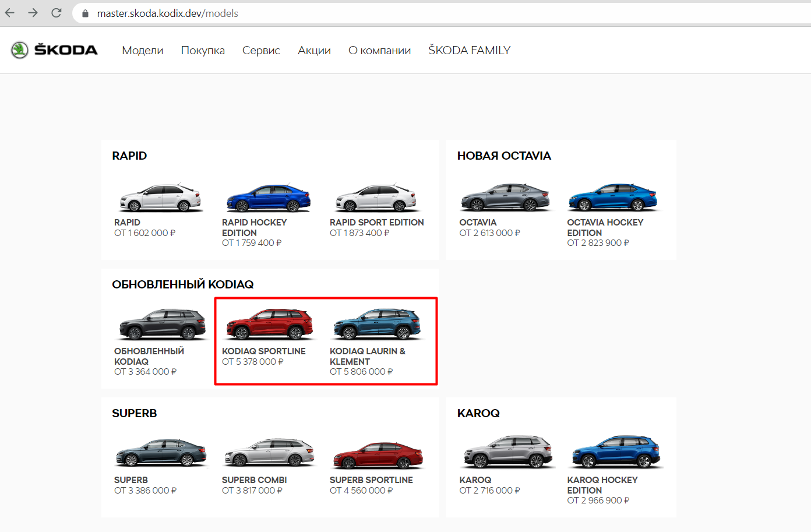The width and height of the screenshot is (811, 532).
Task: Click the Rapid Sport Edition car image
Action: coord(376,197)
